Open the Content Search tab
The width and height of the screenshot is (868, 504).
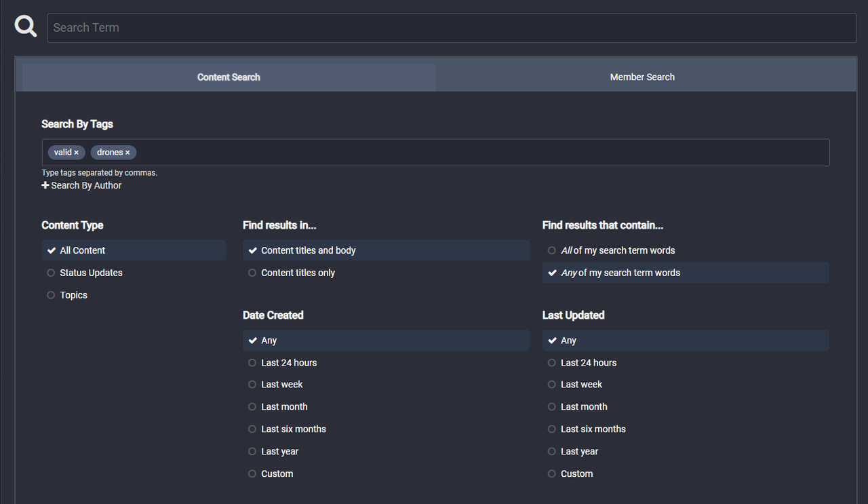(229, 77)
